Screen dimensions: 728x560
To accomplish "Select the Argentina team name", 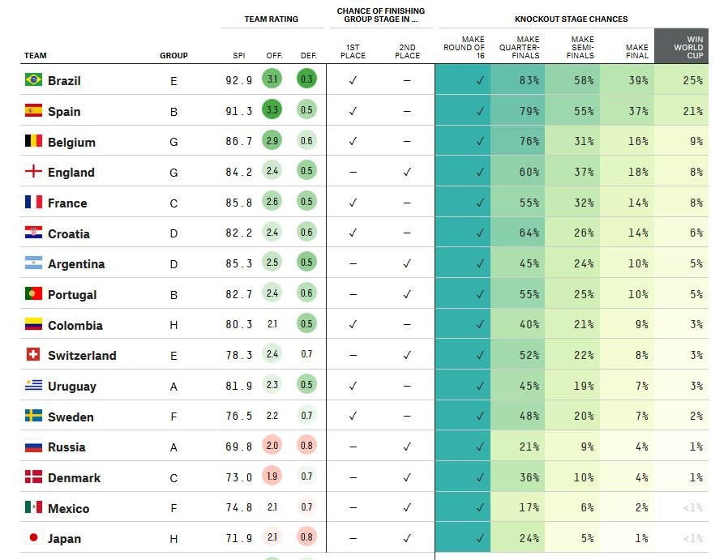I will point(76,264).
